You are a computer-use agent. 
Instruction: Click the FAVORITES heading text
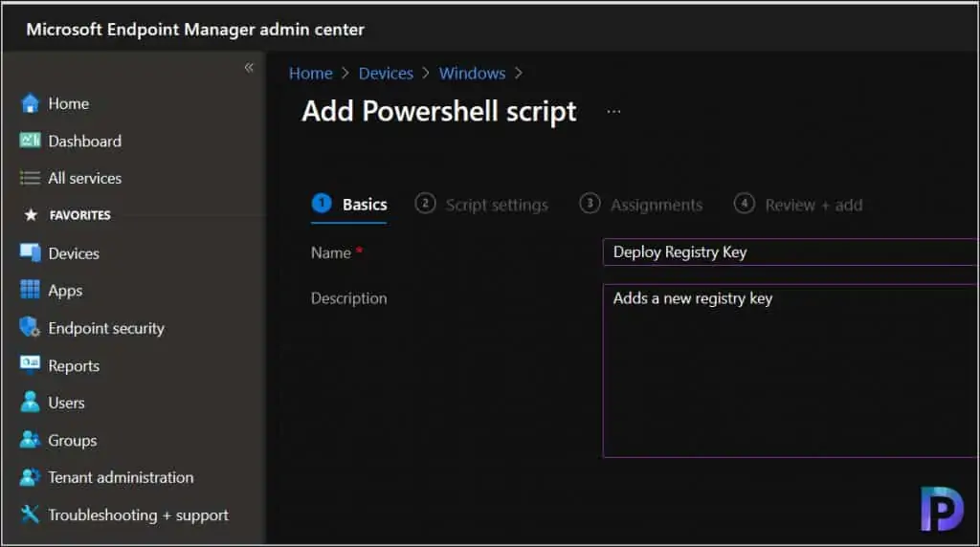(80, 215)
